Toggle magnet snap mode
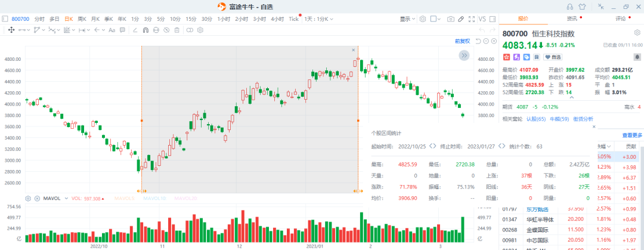Screen dimensions: 644x250 146,30
